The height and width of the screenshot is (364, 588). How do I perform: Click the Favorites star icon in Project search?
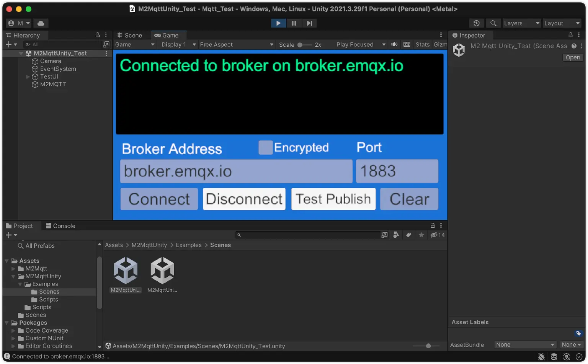pos(421,235)
